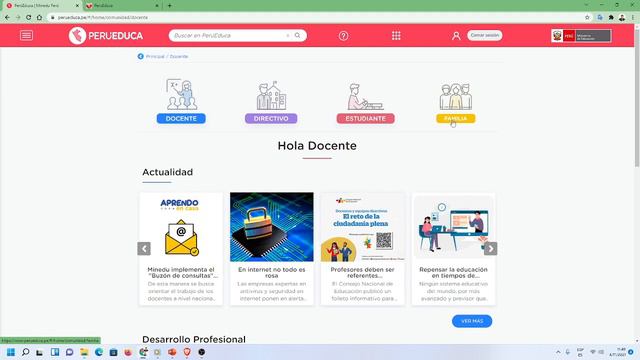640x360 pixels.
Task: Open the Aprendo en casa envelope thumbnail
Action: pos(181,227)
